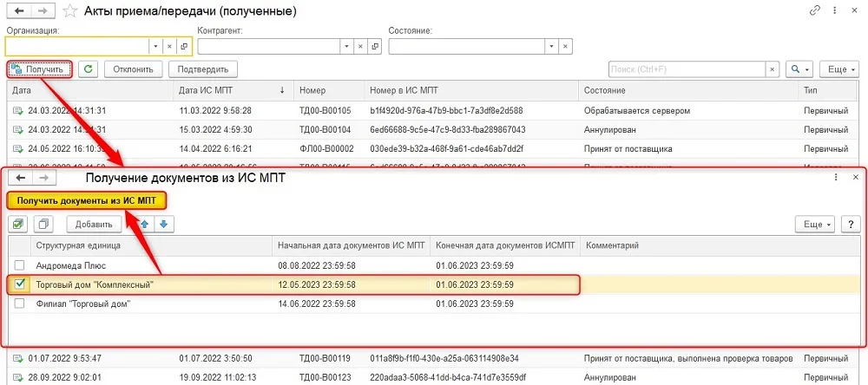Select state Обрабатывается сервером cell
868x385 pixels.
688,111
